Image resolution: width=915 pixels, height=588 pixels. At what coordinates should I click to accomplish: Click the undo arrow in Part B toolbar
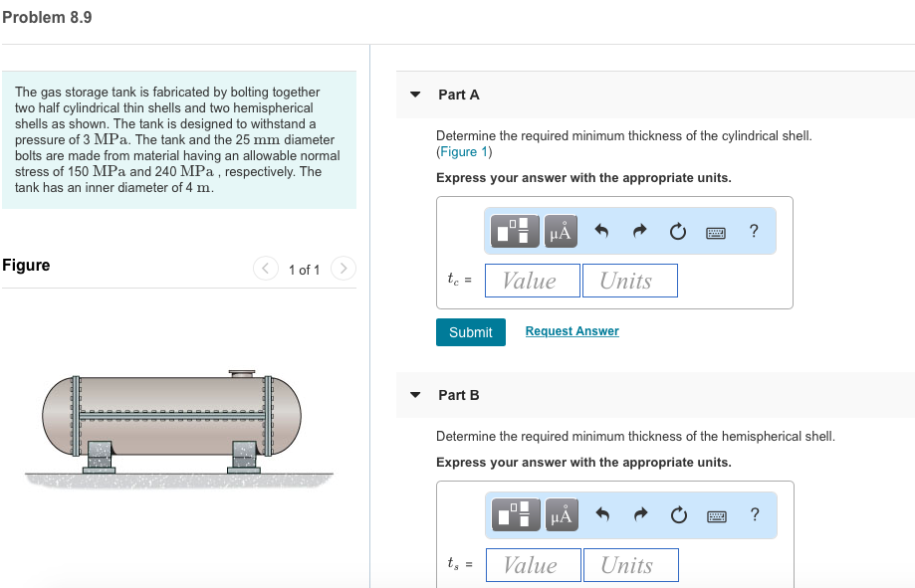tap(599, 515)
